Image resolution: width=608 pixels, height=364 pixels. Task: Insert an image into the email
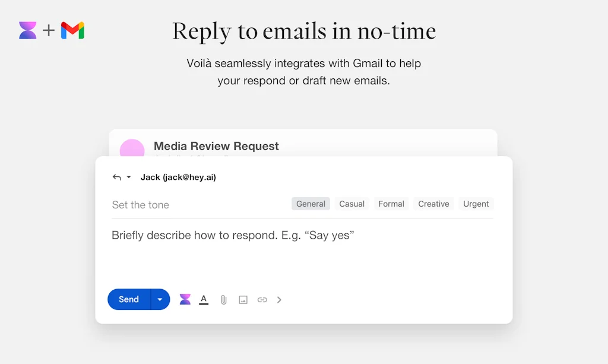tap(243, 299)
